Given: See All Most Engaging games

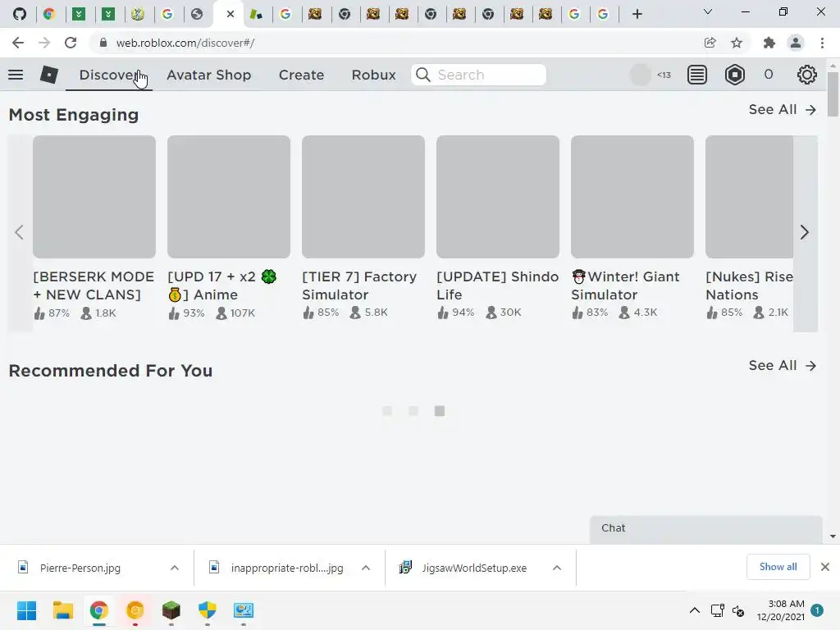Looking at the screenshot, I should (782, 110).
